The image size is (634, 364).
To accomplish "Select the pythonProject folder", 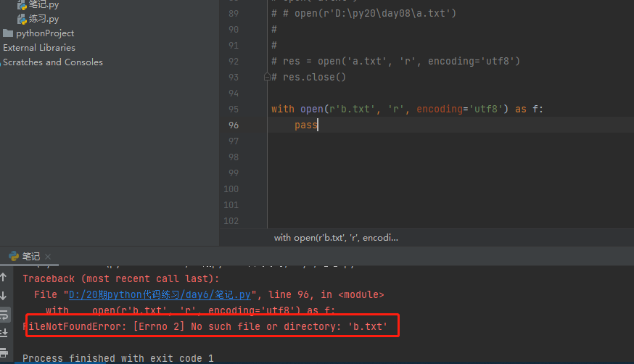I will pyautogui.click(x=45, y=33).
